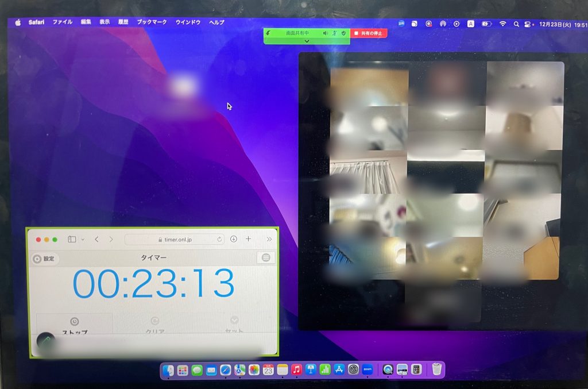
Task: Open the timer page hamburger menu icon
Action: tap(266, 258)
